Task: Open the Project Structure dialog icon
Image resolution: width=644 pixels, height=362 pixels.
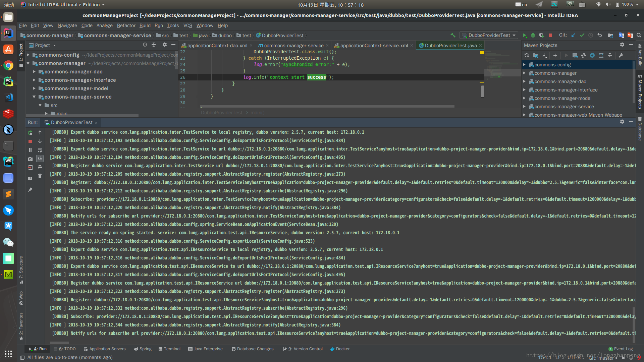Action: coord(610,35)
